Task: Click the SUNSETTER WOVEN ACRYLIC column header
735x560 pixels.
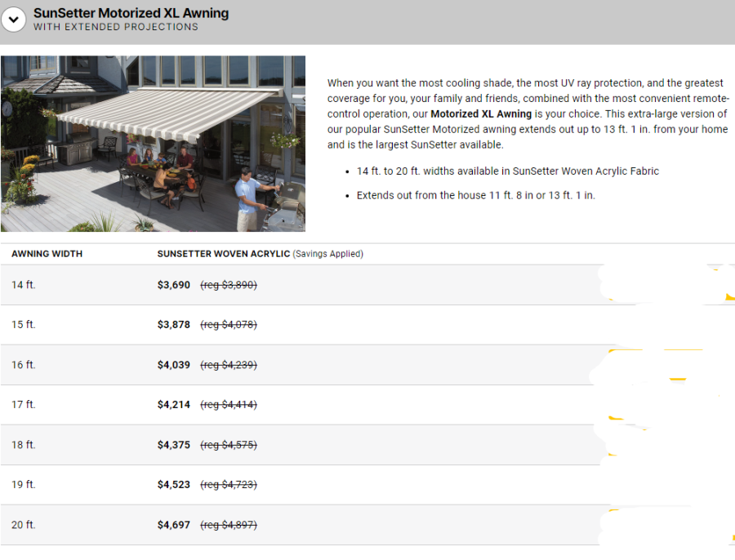Action: point(223,254)
